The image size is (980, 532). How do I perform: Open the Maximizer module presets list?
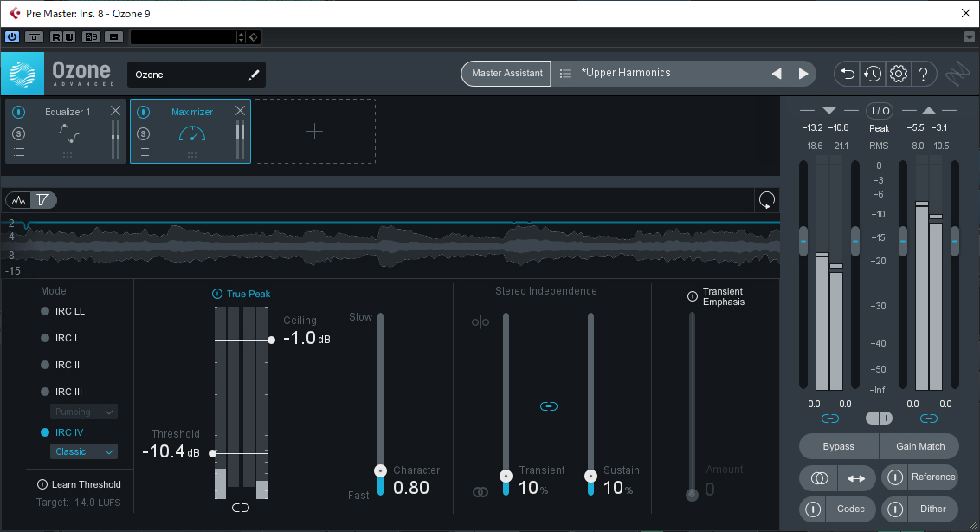(143, 152)
